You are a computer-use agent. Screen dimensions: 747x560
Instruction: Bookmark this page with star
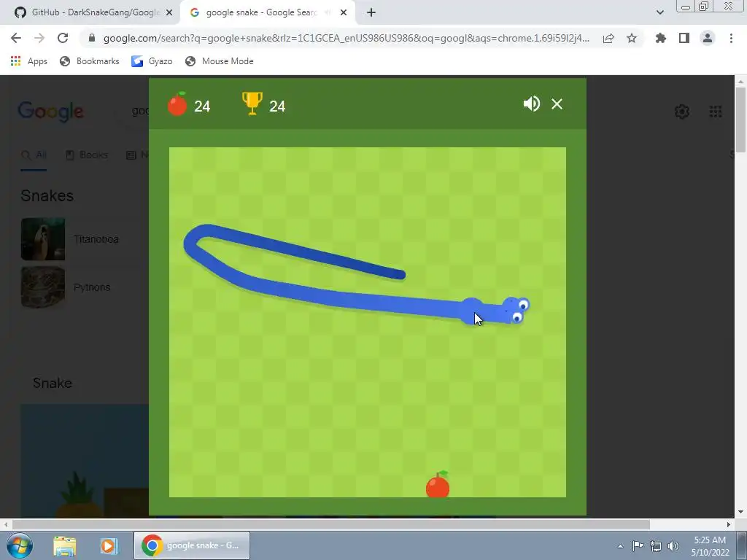click(x=632, y=38)
